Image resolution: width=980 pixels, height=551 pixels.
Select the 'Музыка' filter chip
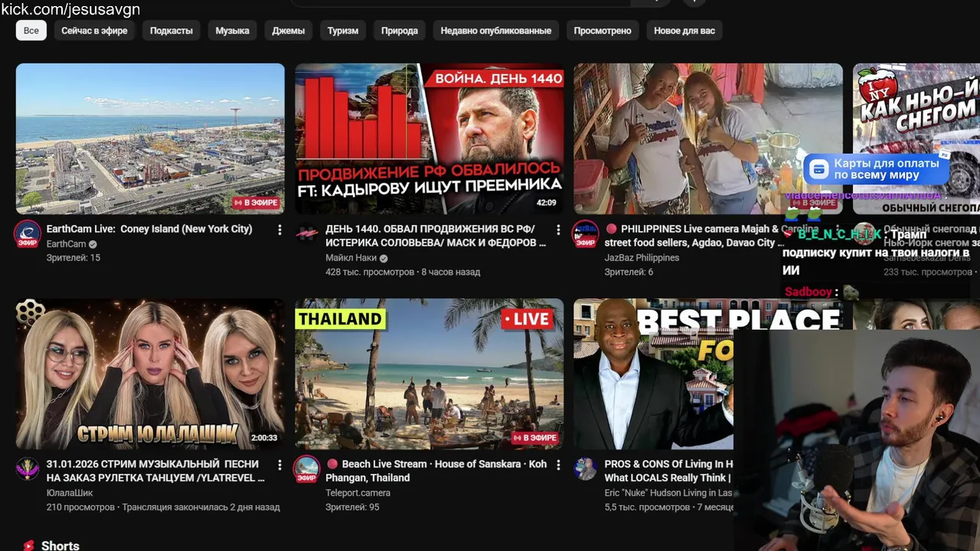pyautogui.click(x=232, y=31)
